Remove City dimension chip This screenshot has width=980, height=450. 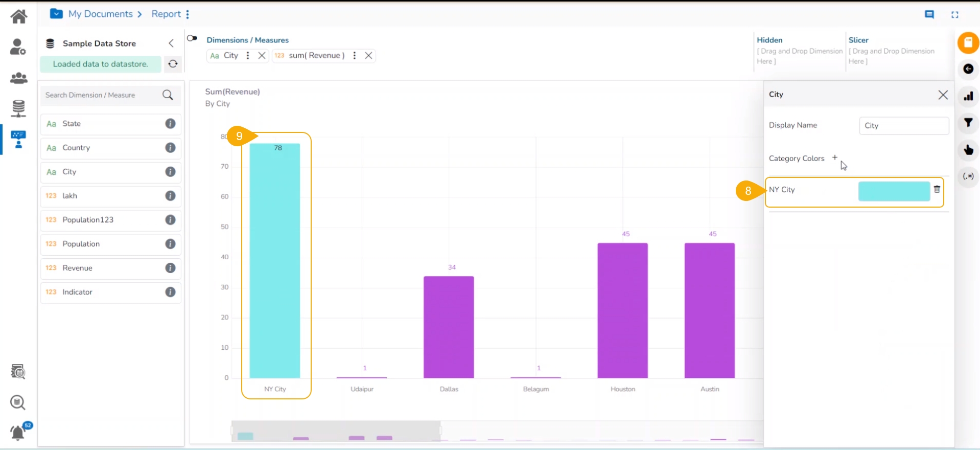click(x=262, y=56)
